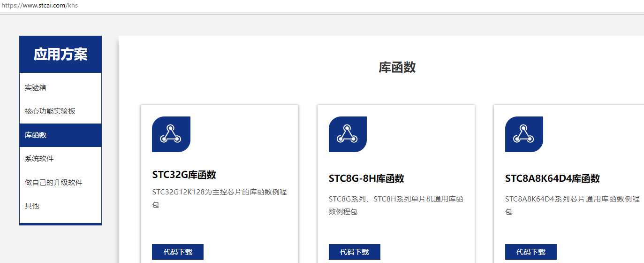Click the 库函数 page heading

click(397, 67)
